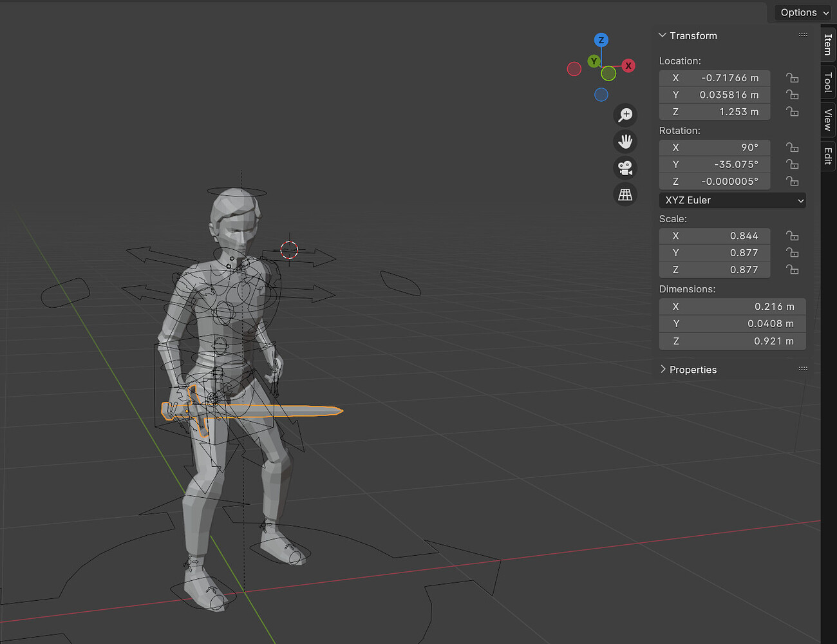The height and width of the screenshot is (644, 837).
Task: Switch perspective using the grid icon
Action: point(625,194)
